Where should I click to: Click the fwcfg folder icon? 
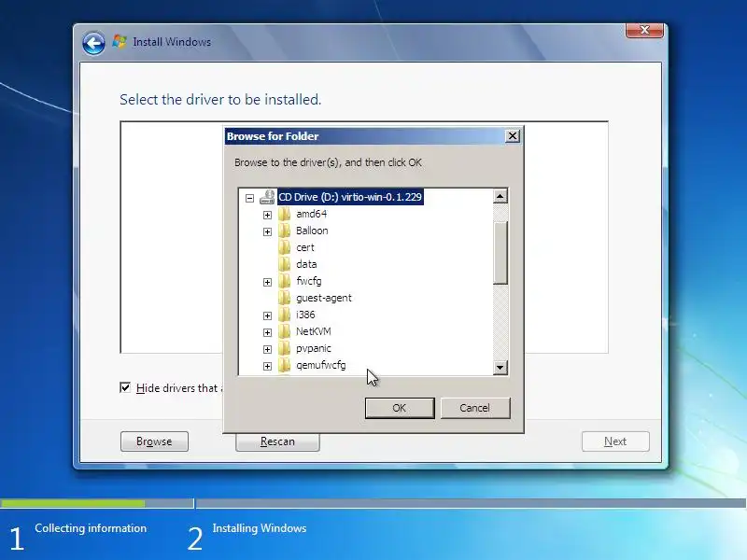(285, 281)
